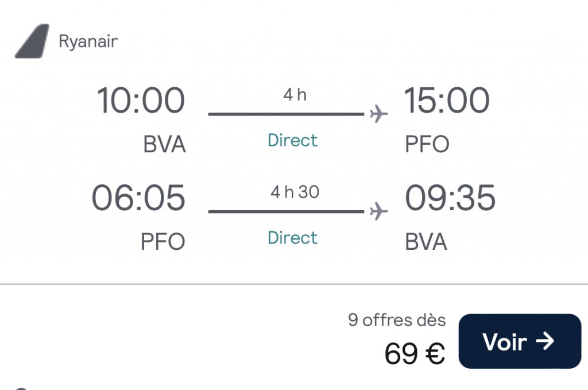Click the 06:05 return departure time

pyautogui.click(x=138, y=198)
